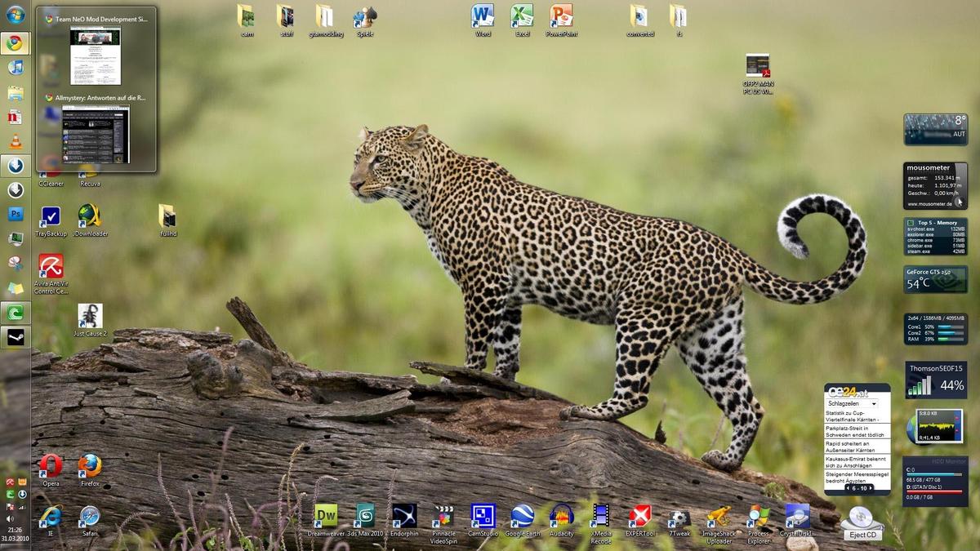This screenshot has height=551, width=980.
Task: Launch the Firefox browser shortcut
Action: tap(90, 467)
